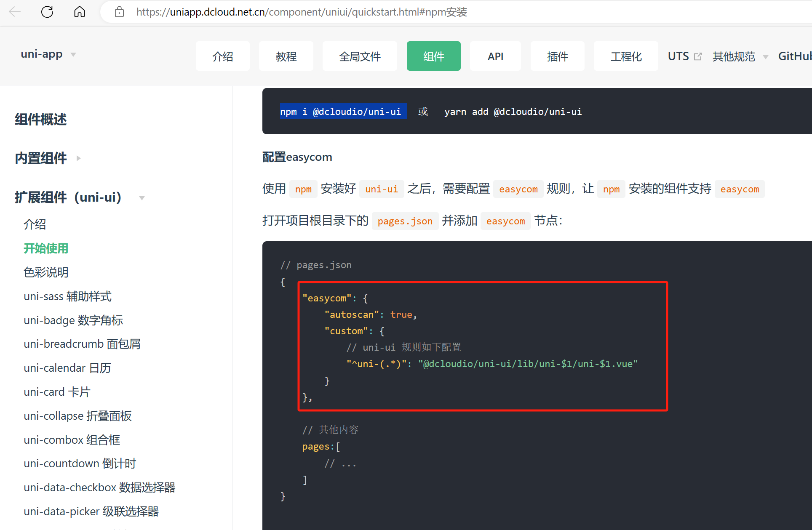The image size is (812, 530).
Task: Expand the 内置组件 sidebar arrow
Action: (78, 158)
